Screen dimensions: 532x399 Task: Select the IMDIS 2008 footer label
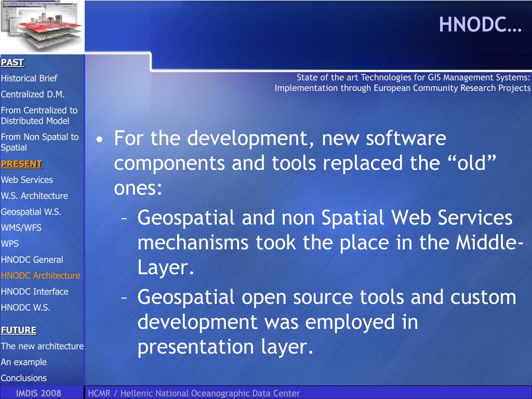pos(38,393)
